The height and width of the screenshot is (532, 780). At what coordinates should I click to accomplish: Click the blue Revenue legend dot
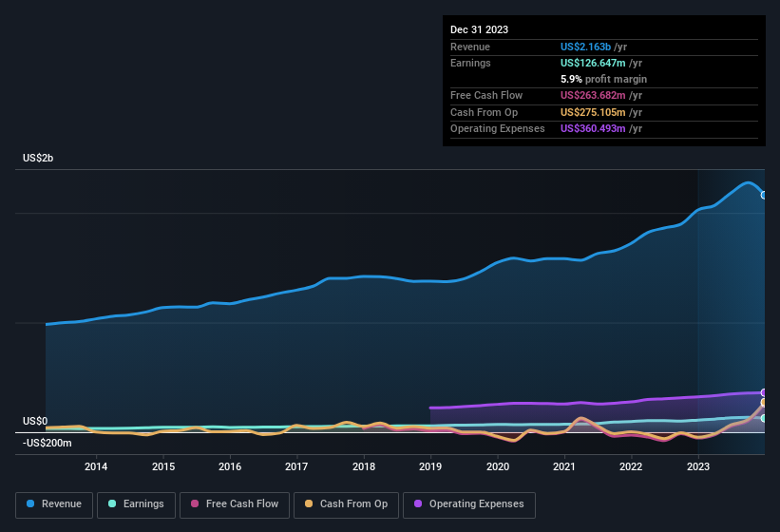(31, 504)
